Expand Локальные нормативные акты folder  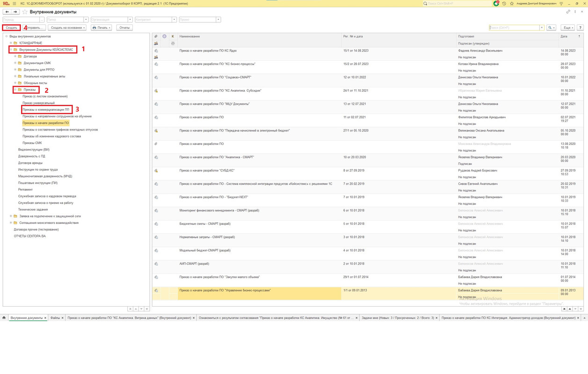(15, 76)
